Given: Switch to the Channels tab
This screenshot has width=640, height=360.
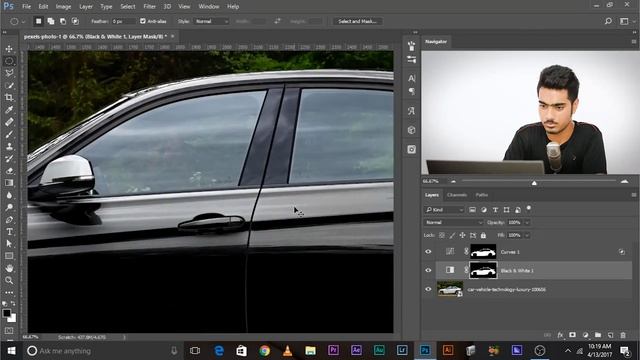Looking at the screenshot, I should (x=457, y=195).
